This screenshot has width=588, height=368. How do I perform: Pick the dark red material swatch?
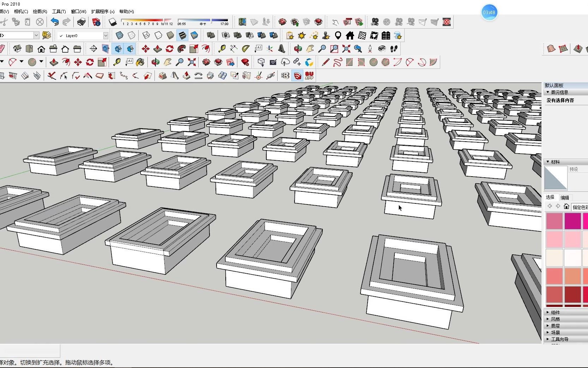pyautogui.click(x=572, y=294)
